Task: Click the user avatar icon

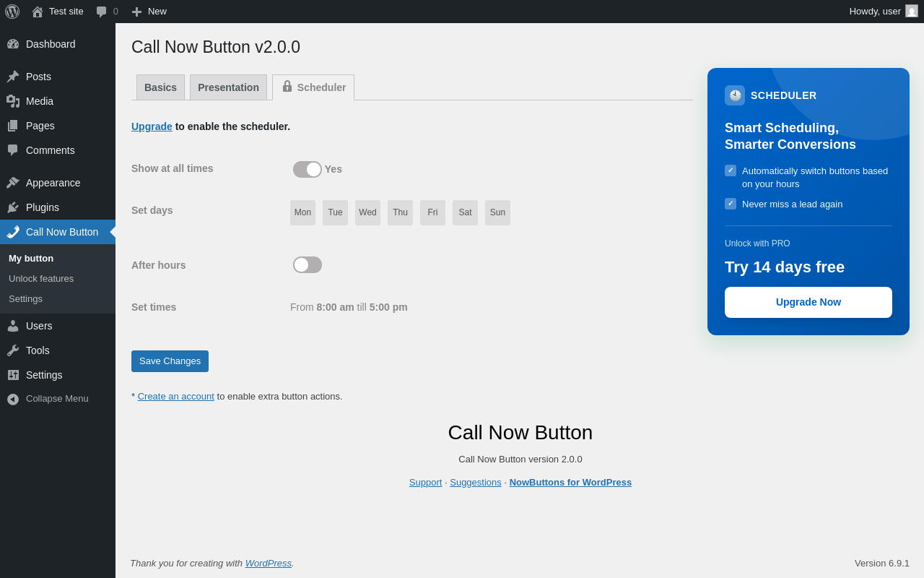Action: point(912,11)
